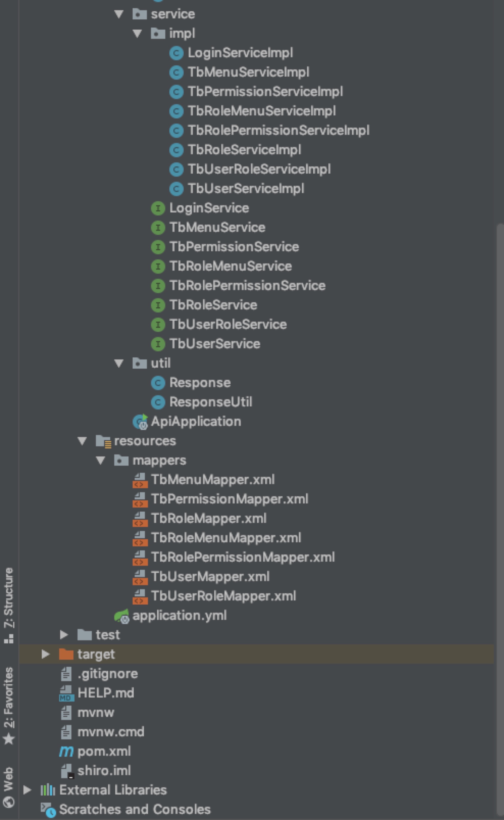504x820 pixels.
Task: Click the Spring Boot ApiApplication class icon
Action: pos(140,422)
